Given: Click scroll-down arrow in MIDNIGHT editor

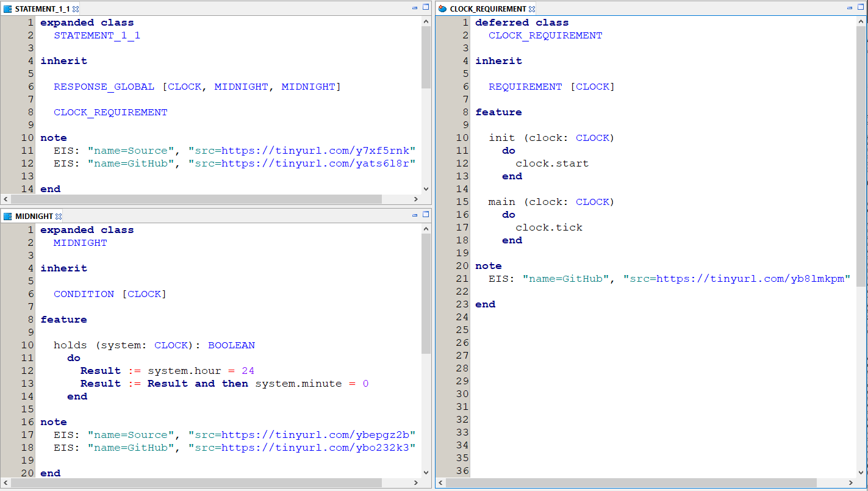Looking at the screenshot, I should tap(426, 473).
